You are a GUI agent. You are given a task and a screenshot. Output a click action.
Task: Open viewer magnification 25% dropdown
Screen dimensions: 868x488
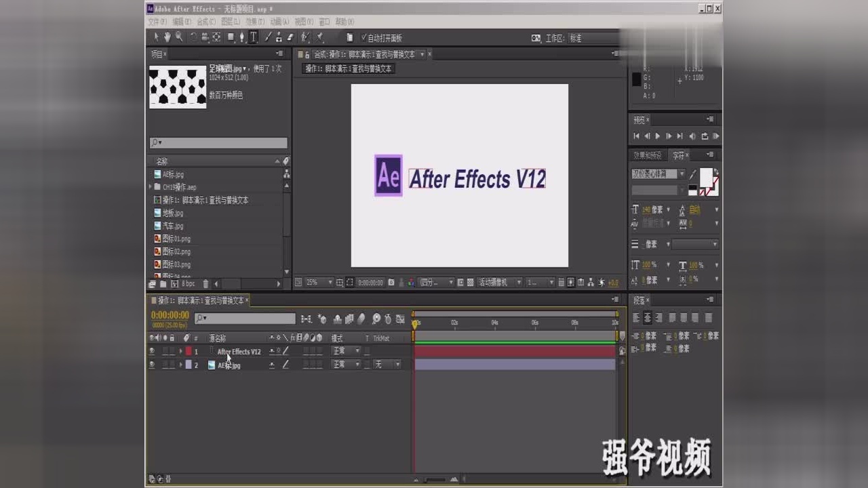[x=319, y=282]
